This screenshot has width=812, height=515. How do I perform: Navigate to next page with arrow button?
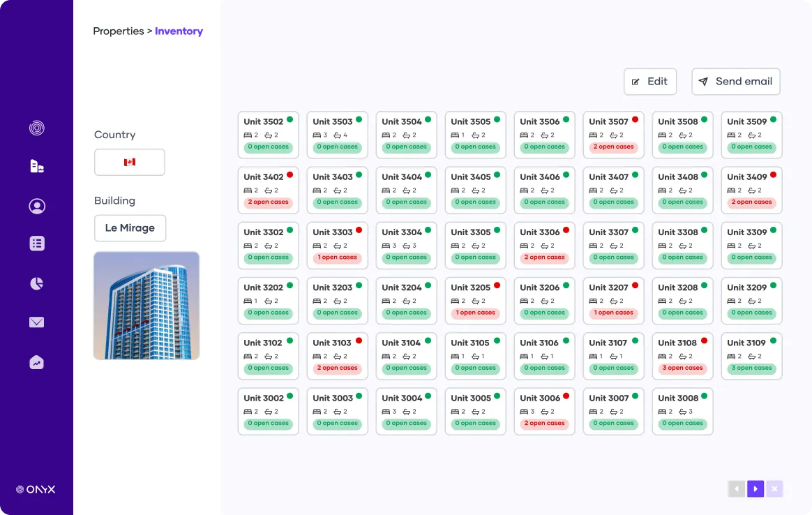[755, 488]
